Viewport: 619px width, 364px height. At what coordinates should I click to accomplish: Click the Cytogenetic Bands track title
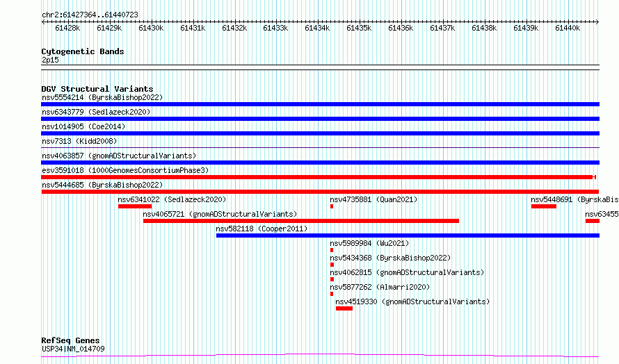(x=83, y=51)
